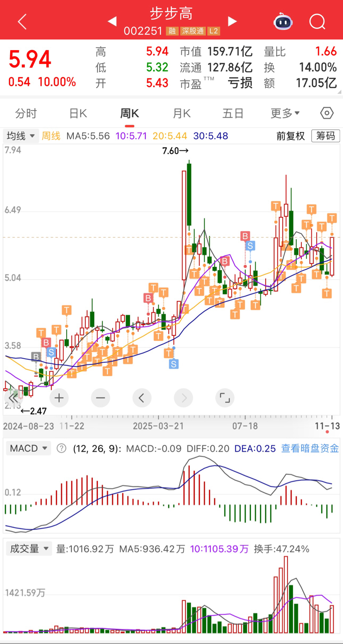Jump to earliest data double-arrow button
This screenshot has height=644, width=343.
pos(13,398)
